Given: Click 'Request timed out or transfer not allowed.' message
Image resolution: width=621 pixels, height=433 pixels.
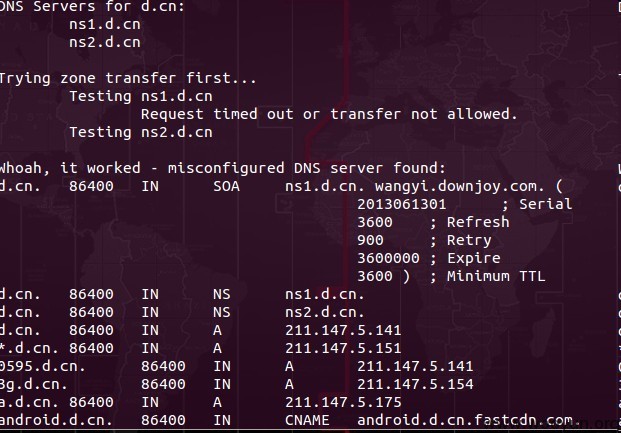Looking at the screenshot, I should 329,114.
